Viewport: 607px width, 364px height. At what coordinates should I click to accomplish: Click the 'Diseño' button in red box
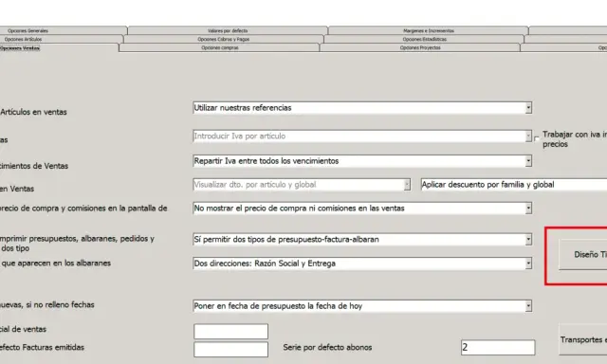582,255
